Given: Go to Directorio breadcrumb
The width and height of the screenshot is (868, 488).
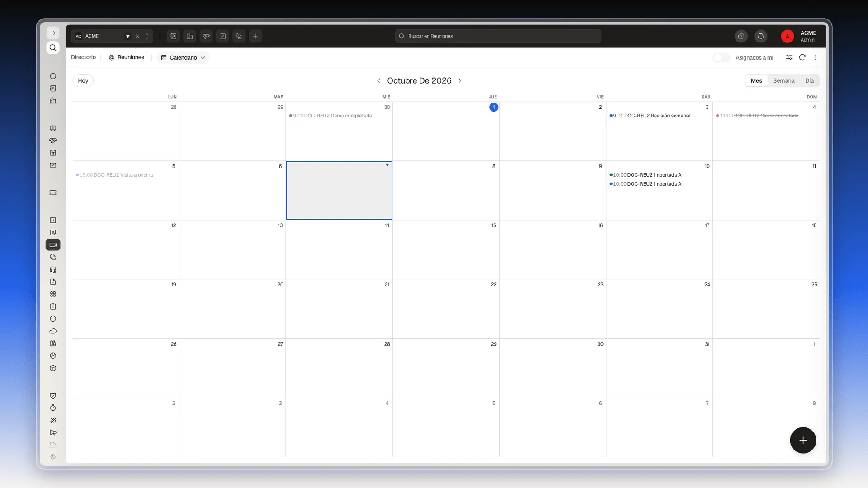Looking at the screenshot, I should coord(84,57).
